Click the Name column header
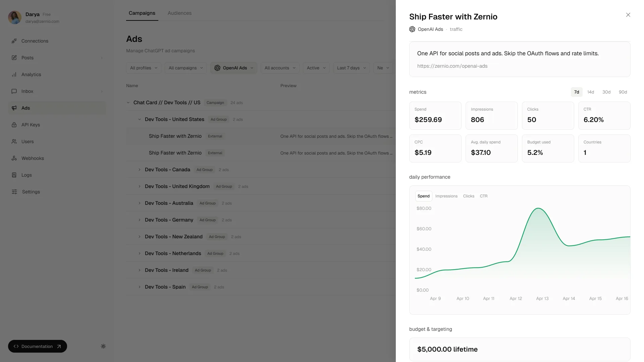This screenshot has height=362, width=644. click(x=132, y=86)
